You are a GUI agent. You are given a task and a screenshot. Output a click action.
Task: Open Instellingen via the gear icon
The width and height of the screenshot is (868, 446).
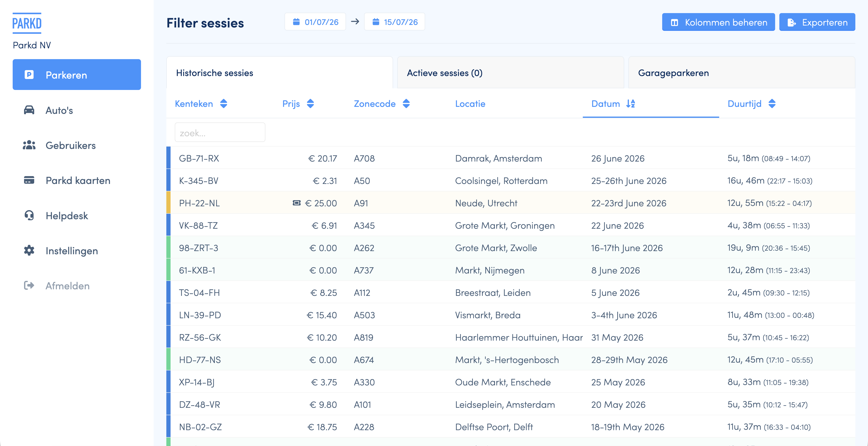pyautogui.click(x=29, y=250)
